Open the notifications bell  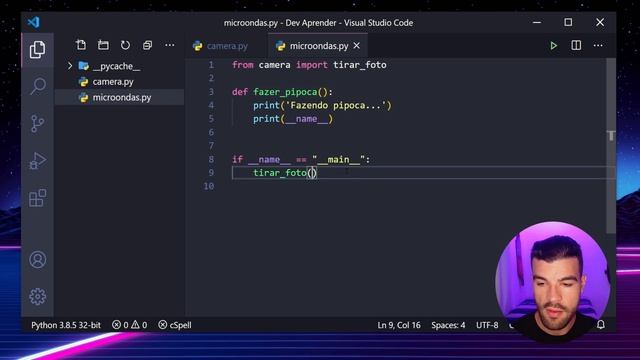point(601,325)
